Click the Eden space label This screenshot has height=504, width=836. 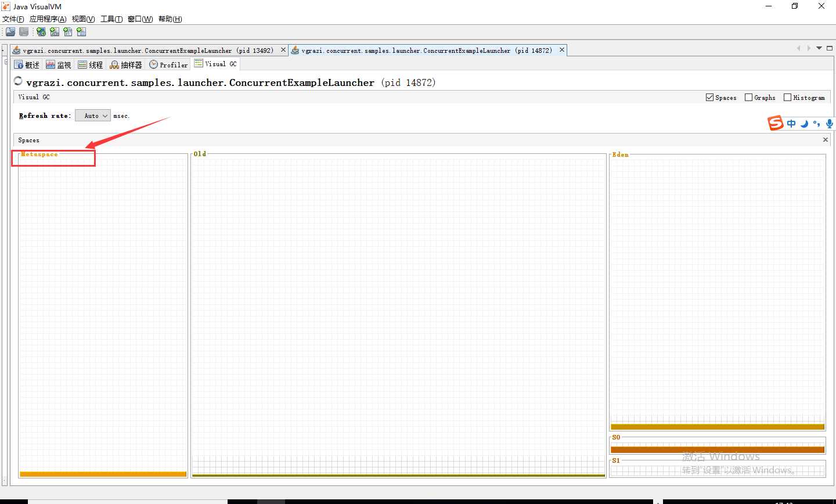click(620, 154)
